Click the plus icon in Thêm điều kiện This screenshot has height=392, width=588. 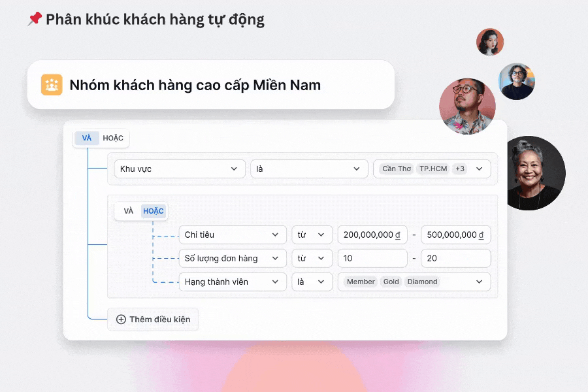pyautogui.click(x=121, y=319)
